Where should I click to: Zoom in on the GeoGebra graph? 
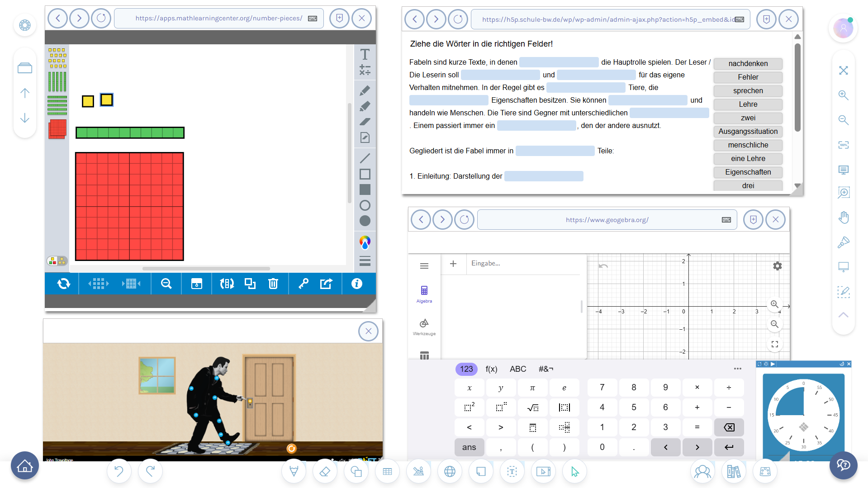click(x=775, y=304)
